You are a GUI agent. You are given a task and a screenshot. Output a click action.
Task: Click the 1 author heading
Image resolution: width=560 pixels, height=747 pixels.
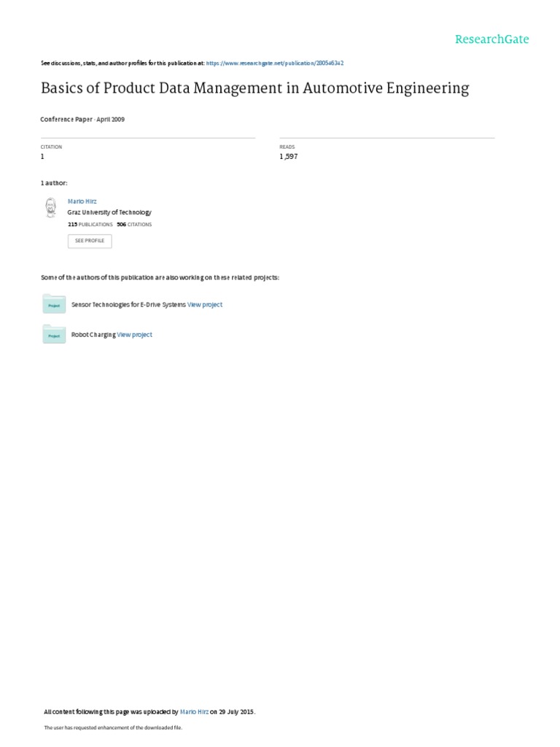tap(54, 183)
